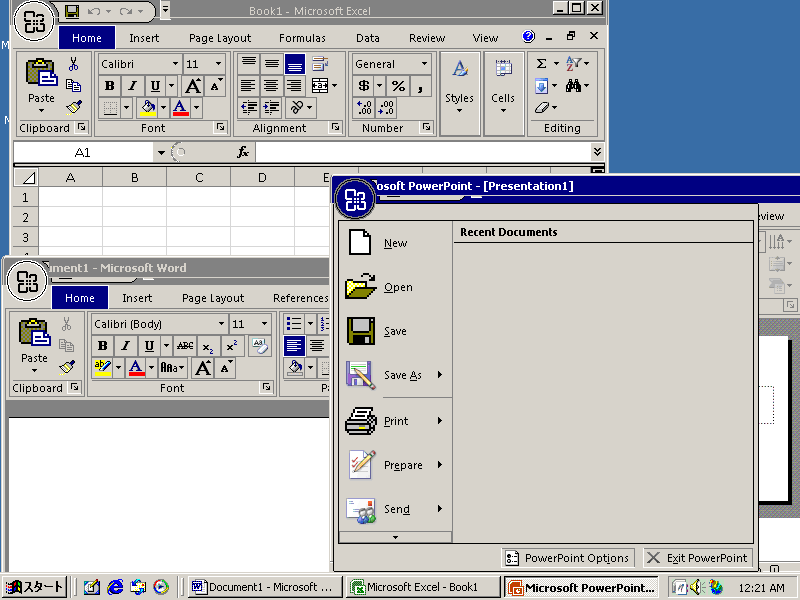Click Wrap Text icon in Excel Alignment group
The height and width of the screenshot is (600, 800).
point(319,64)
